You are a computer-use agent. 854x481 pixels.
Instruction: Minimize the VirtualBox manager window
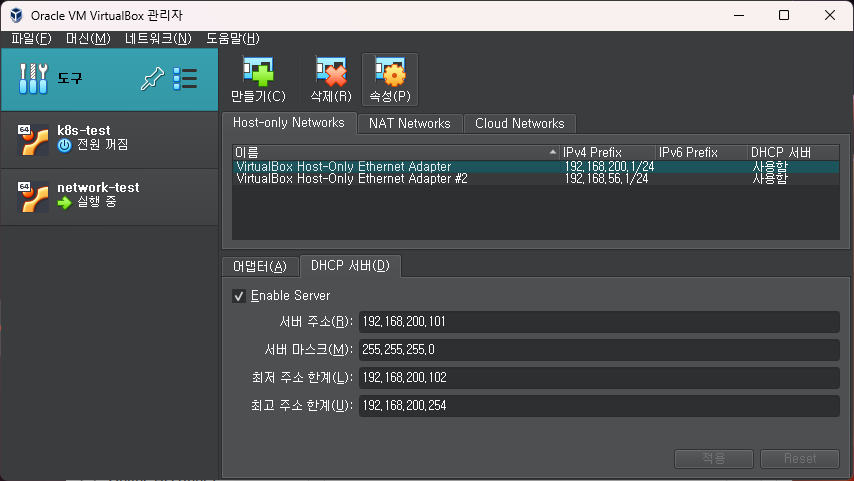[x=739, y=15]
